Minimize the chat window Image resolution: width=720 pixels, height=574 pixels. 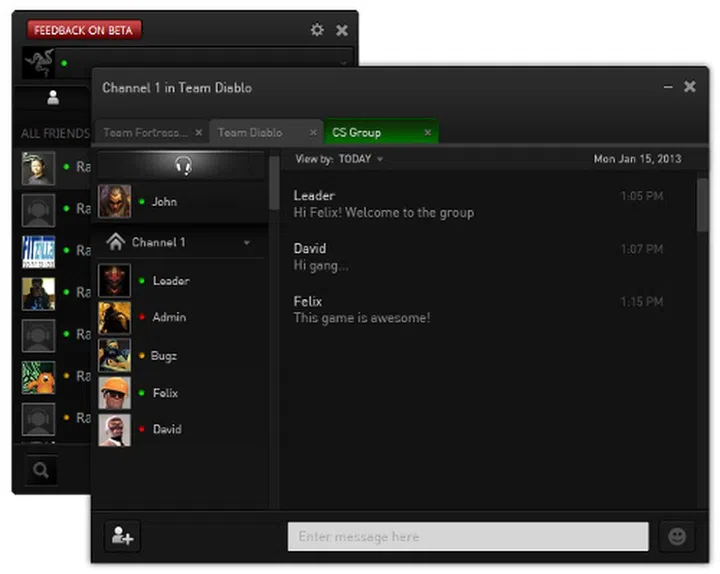[668, 87]
